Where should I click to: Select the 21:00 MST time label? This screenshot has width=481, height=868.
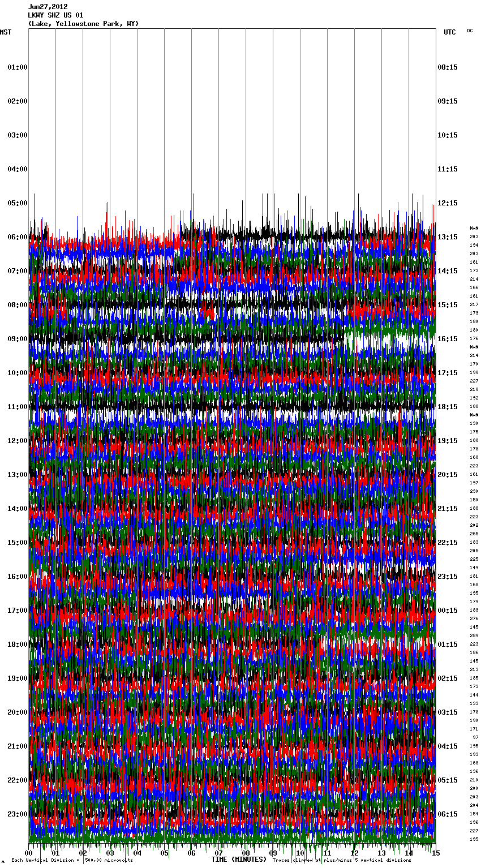(18, 746)
